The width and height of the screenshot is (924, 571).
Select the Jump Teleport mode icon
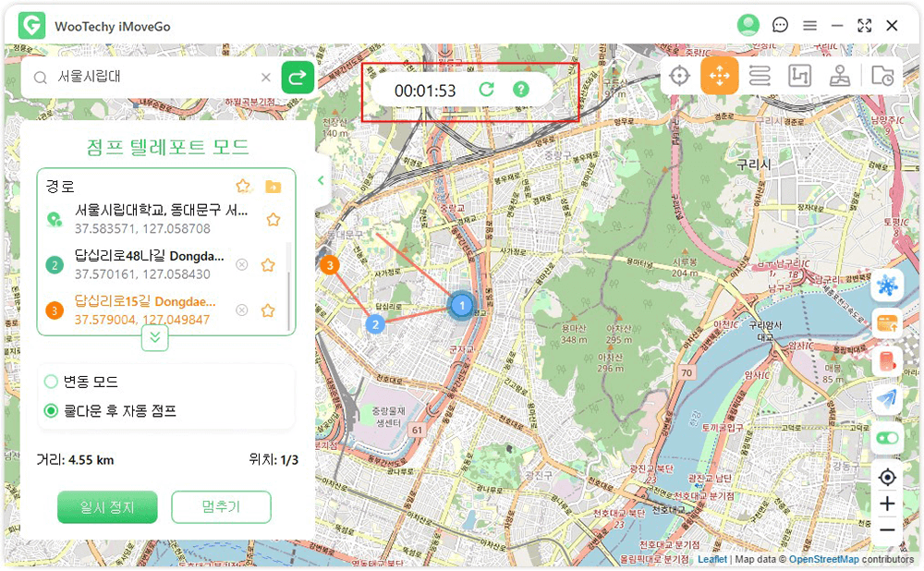click(719, 76)
